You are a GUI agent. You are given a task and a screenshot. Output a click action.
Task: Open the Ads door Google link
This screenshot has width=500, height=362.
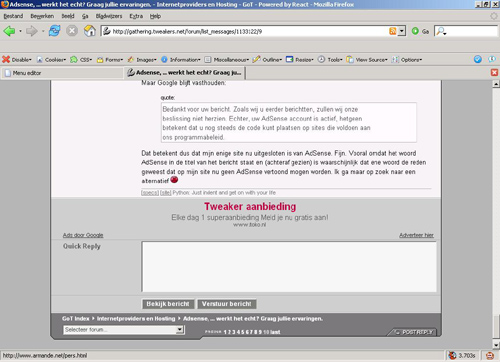click(83, 235)
